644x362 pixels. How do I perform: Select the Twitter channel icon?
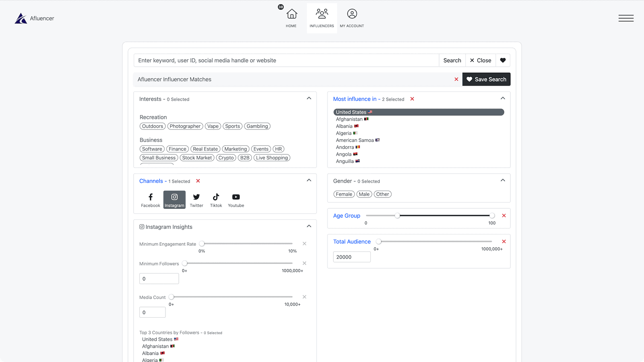[196, 200]
